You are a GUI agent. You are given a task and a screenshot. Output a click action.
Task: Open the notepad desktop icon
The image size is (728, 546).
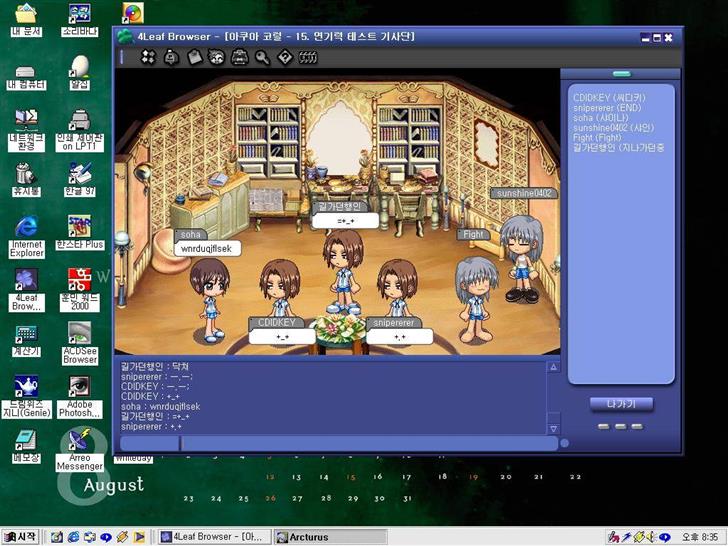coord(26,446)
